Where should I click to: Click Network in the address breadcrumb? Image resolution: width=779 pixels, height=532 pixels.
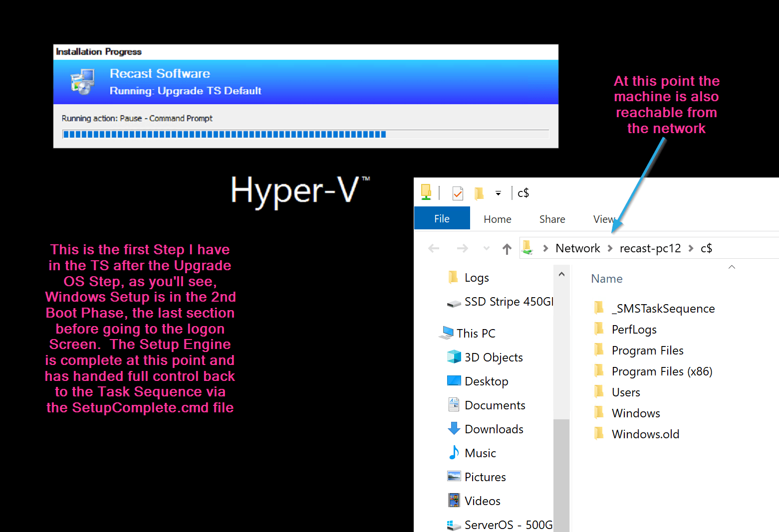pos(577,248)
